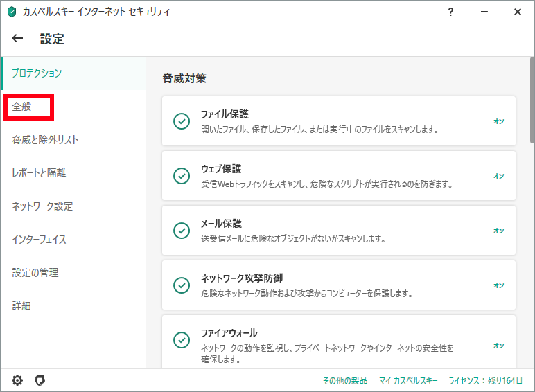This screenshot has width=535, height=392.
Task: Toggle the ファイル保護 オン switch
Action: [x=498, y=121]
